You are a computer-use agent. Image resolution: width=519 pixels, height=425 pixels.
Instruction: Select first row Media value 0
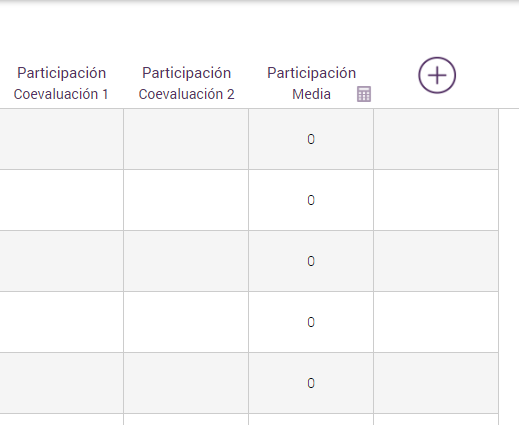coord(311,139)
